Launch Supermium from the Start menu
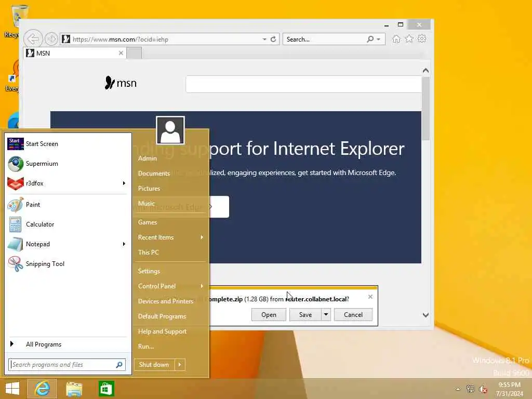Viewport: 532px width, 399px height. click(67, 164)
